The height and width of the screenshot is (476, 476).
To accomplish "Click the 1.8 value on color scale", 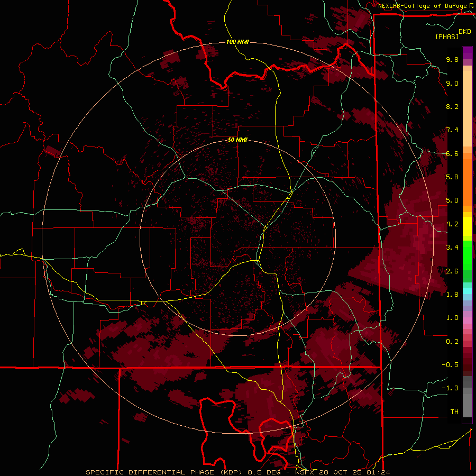I will coord(452,295).
